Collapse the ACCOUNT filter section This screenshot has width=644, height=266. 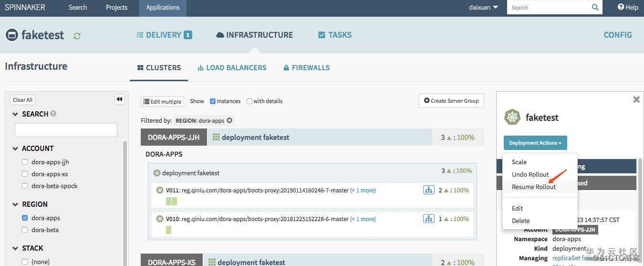tap(15, 149)
